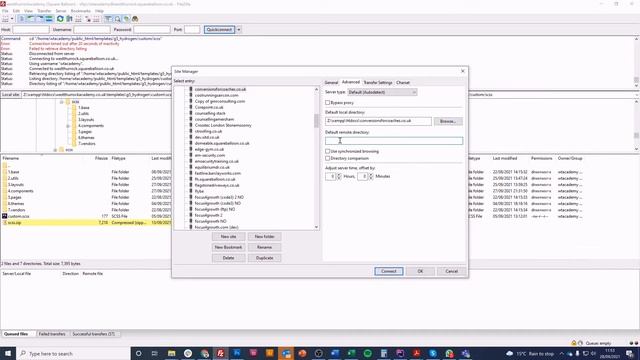Click Windows Start button
640x360 pixels.
click(8, 353)
